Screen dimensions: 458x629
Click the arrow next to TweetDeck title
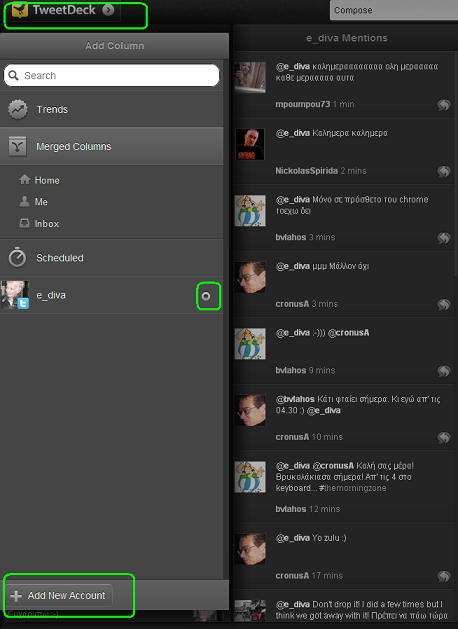[x=108, y=10]
